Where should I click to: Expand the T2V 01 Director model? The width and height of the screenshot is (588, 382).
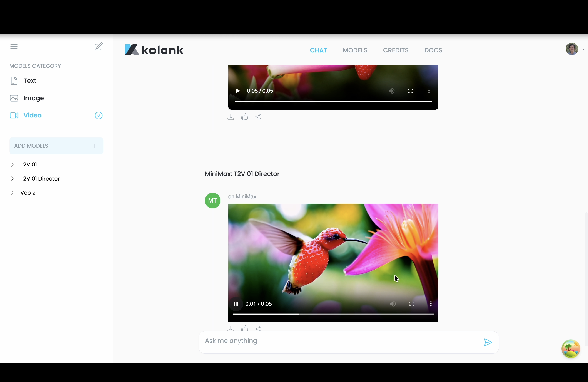[x=12, y=179]
